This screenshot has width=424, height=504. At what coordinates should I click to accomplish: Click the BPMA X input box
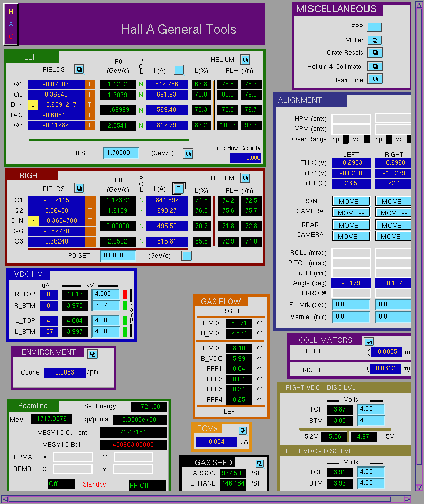(73, 457)
